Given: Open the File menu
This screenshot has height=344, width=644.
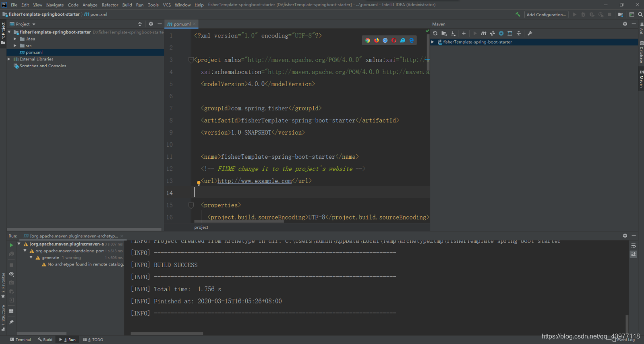Looking at the screenshot, I should [x=14, y=5].
